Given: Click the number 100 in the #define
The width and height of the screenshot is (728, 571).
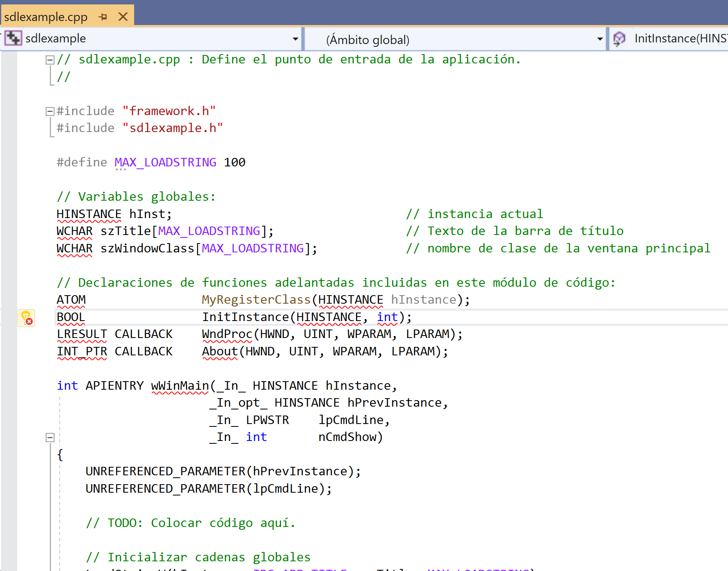Looking at the screenshot, I should (x=235, y=162).
